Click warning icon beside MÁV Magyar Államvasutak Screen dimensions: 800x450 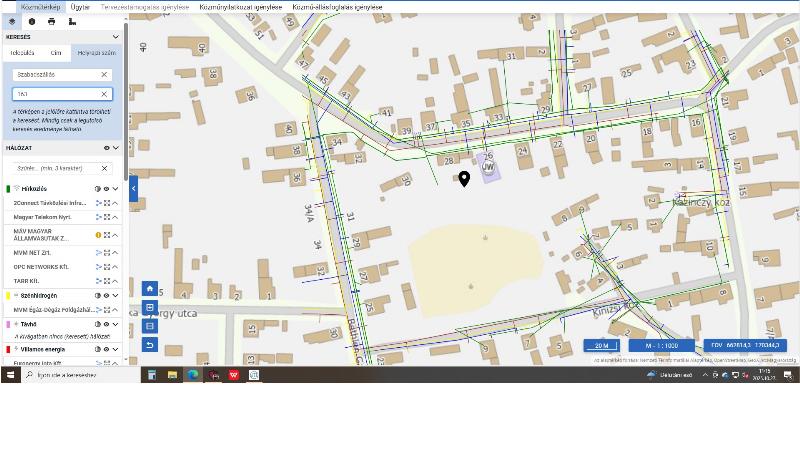(98, 235)
